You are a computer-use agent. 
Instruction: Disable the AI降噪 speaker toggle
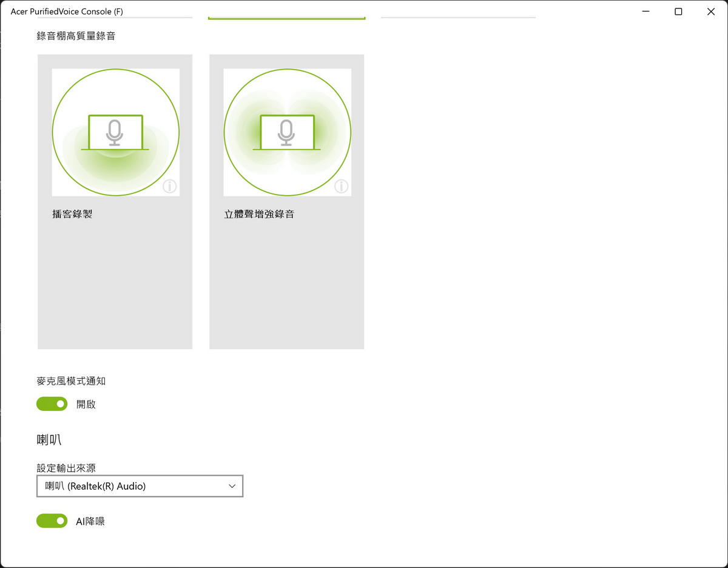[52, 521]
